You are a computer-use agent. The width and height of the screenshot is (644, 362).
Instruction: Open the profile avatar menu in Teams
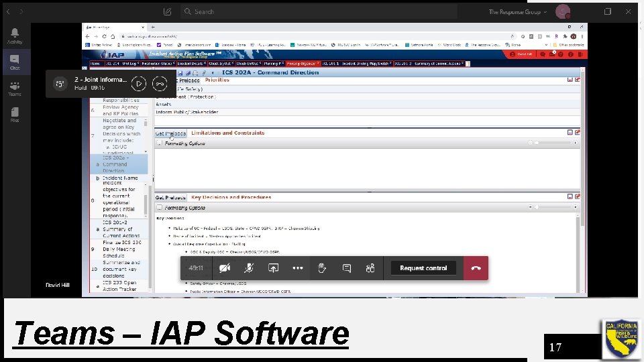click(563, 11)
